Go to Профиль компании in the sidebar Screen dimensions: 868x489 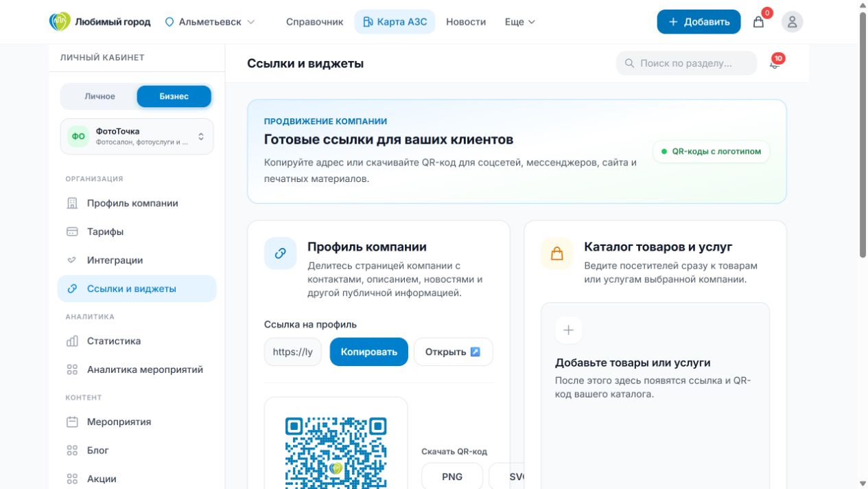[137, 203]
